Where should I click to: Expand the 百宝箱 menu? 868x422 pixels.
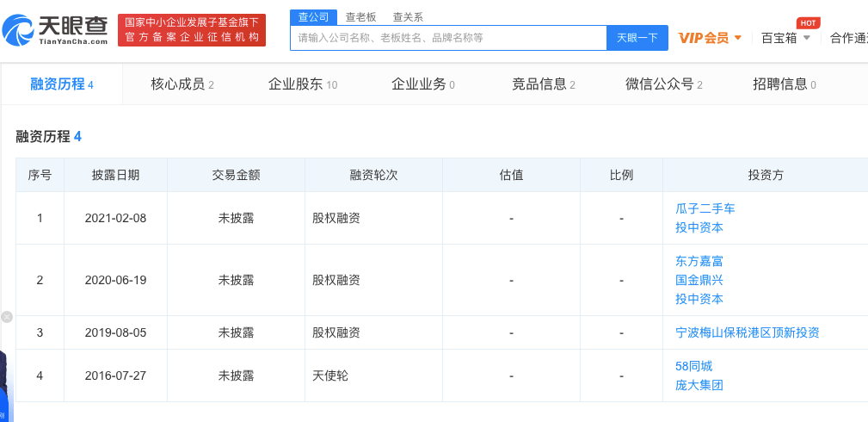[785, 38]
